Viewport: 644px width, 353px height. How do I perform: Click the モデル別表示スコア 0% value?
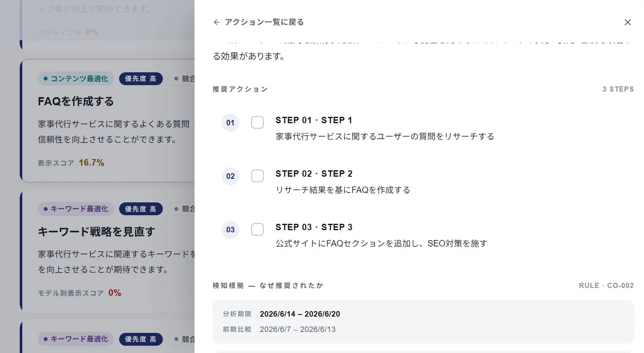[114, 293]
